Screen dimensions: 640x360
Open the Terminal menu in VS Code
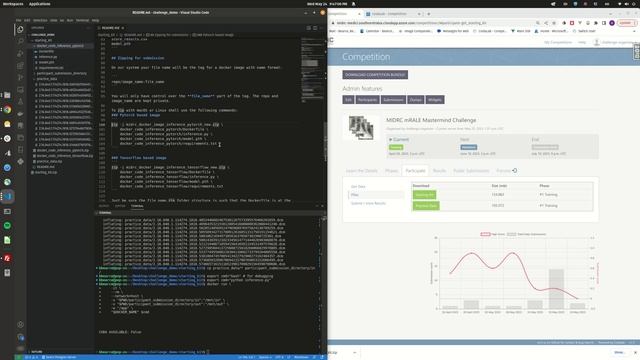82,20
